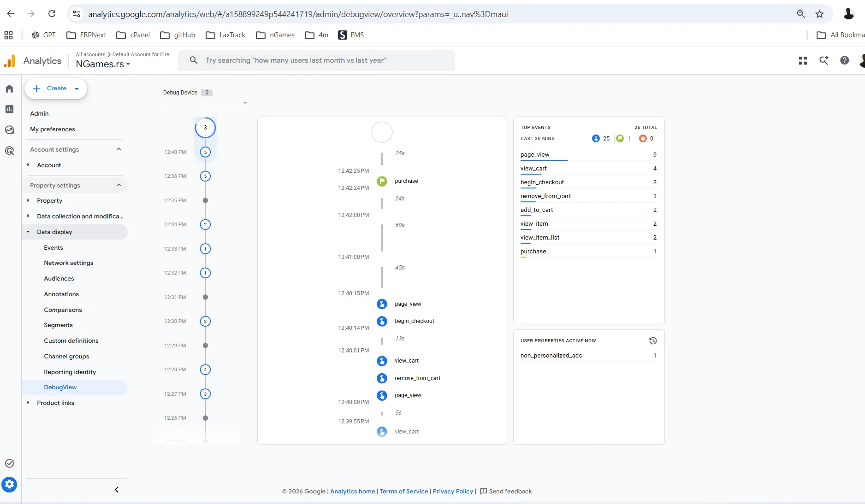Open the Privacy Policy link
The image size is (865, 504).
pos(453,491)
